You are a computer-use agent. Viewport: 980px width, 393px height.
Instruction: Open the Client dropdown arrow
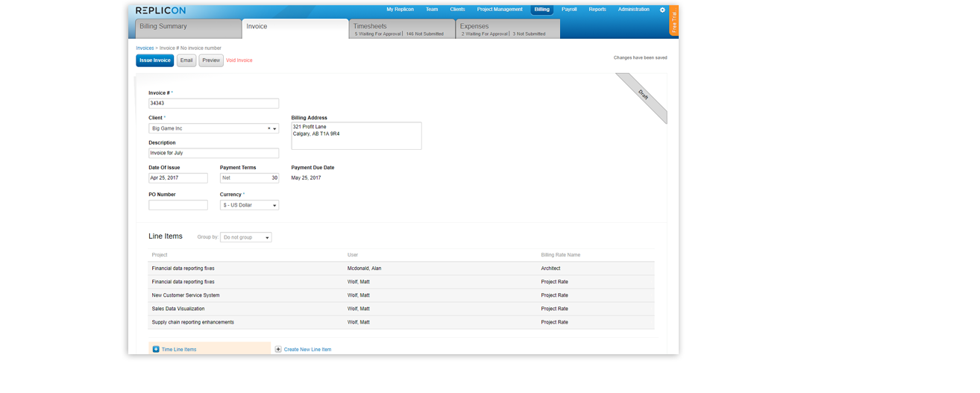[274, 129]
